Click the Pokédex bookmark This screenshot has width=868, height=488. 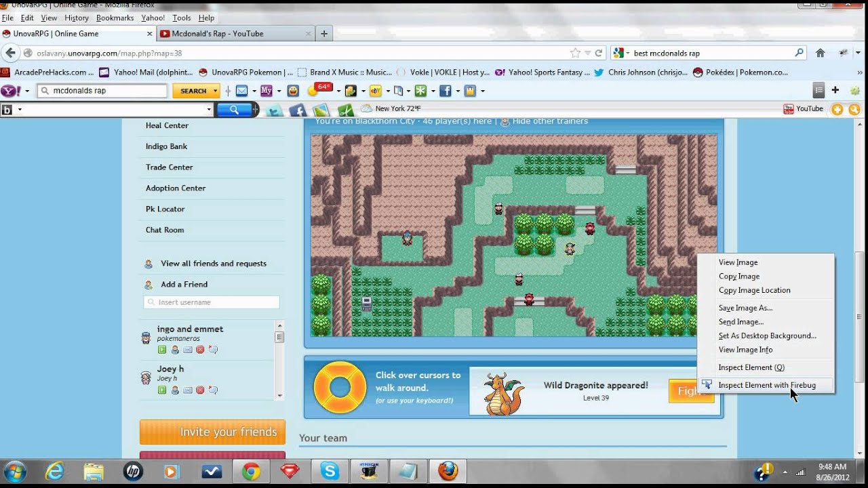coord(741,72)
